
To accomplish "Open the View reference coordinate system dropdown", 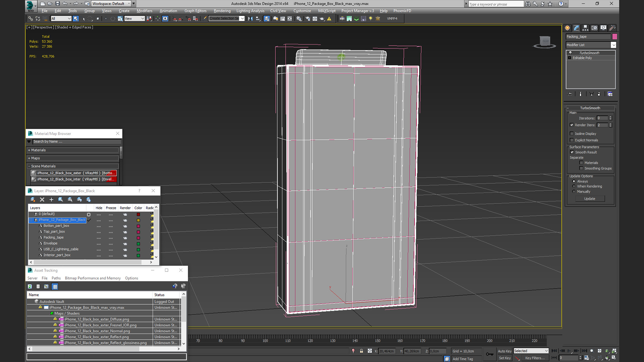I will click(134, 19).
